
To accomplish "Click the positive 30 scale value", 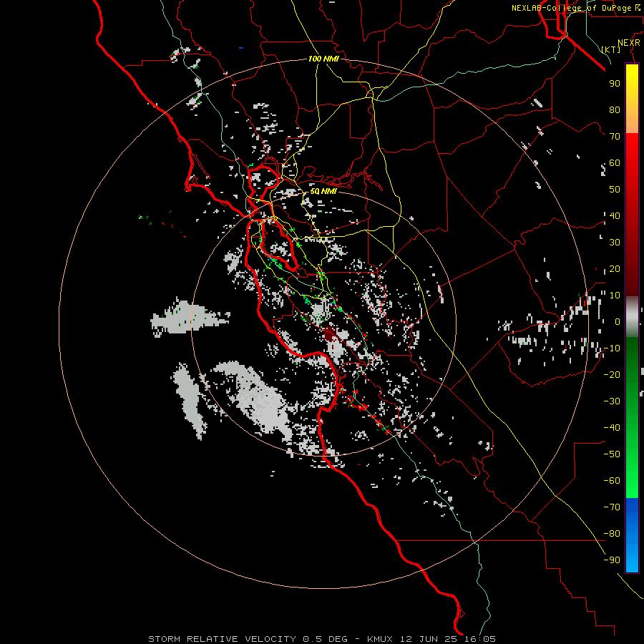I will click(615, 243).
